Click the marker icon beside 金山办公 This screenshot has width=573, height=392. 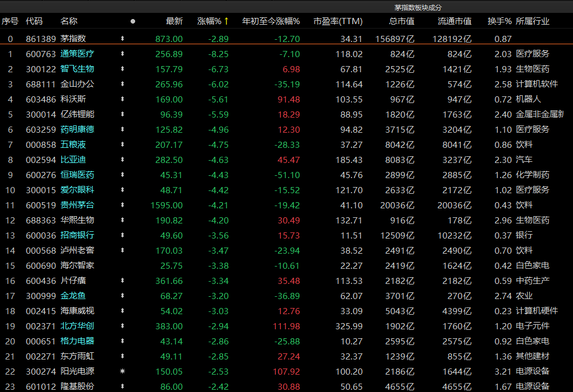(122, 84)
